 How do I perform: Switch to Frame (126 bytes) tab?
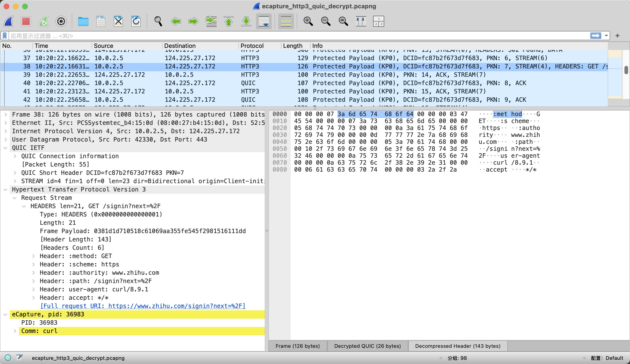pos(297,346)
